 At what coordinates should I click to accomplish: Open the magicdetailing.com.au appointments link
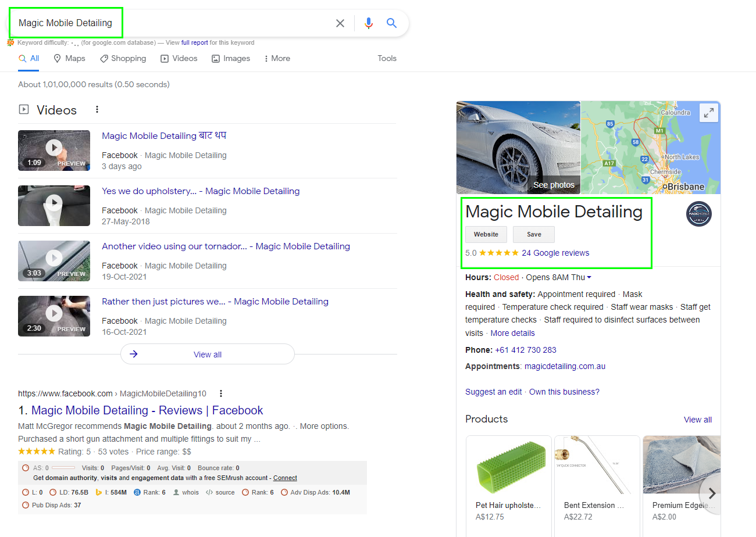(565, 366)
